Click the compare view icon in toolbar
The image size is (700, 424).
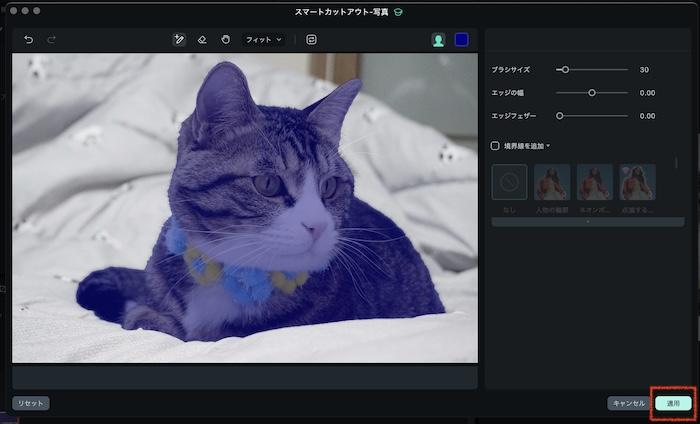311,40
